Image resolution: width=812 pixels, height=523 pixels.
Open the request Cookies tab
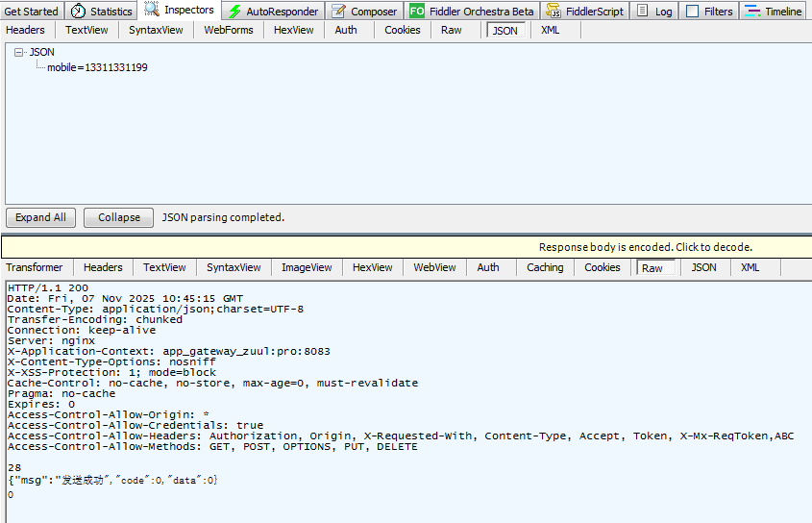click(x=403, y=30)
